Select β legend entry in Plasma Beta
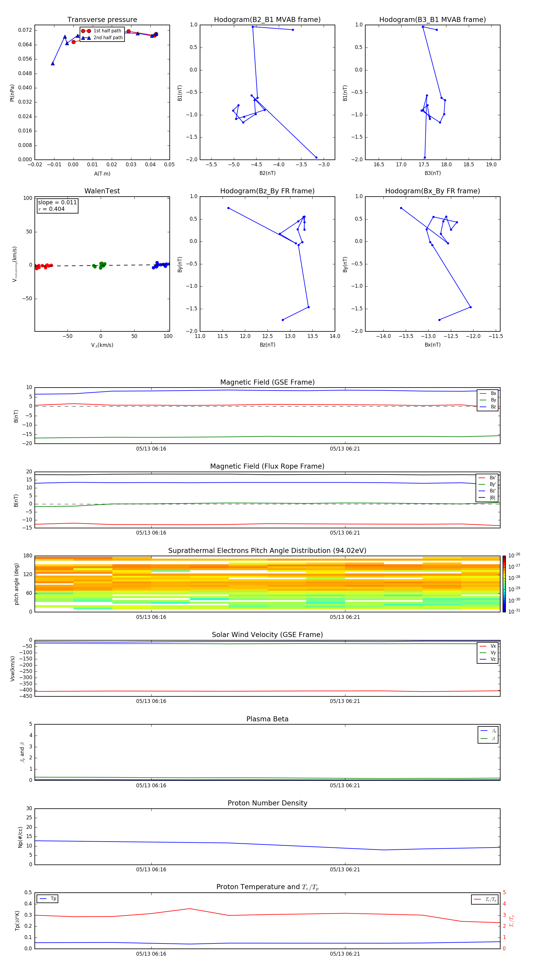 point(488,739)
